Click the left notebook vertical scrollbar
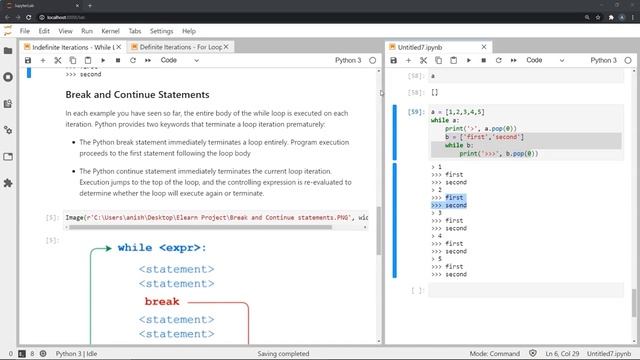Viewport: 640px width, 360px height. click(379, 231)
